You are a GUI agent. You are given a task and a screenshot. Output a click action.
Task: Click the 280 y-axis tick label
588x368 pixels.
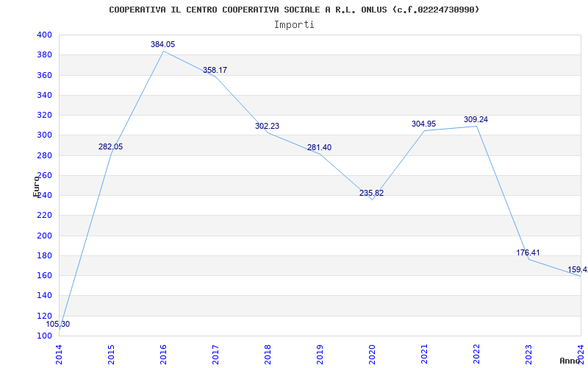(x=44, y=155)
